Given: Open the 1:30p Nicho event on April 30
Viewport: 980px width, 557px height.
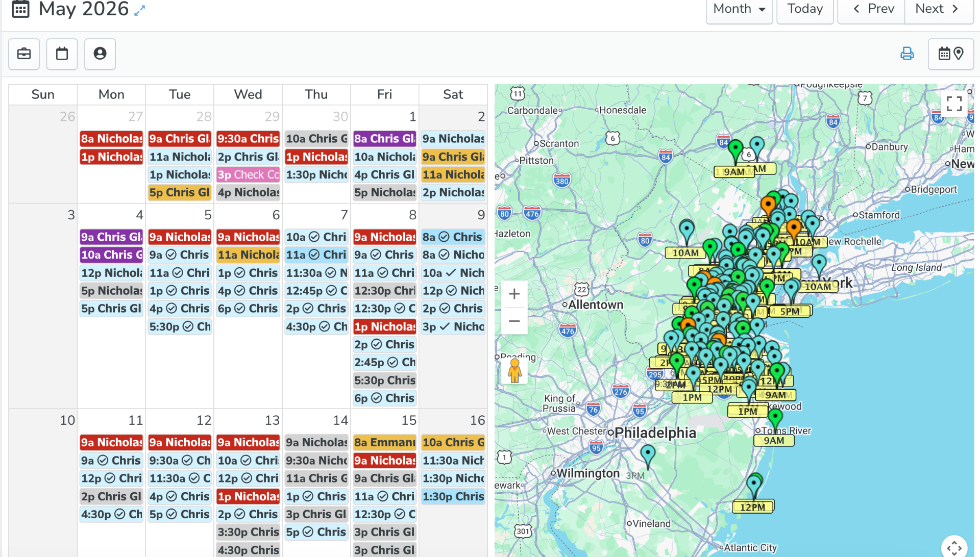Looking at the screenshot, I should pyautogui.click(x=316, y=175).
